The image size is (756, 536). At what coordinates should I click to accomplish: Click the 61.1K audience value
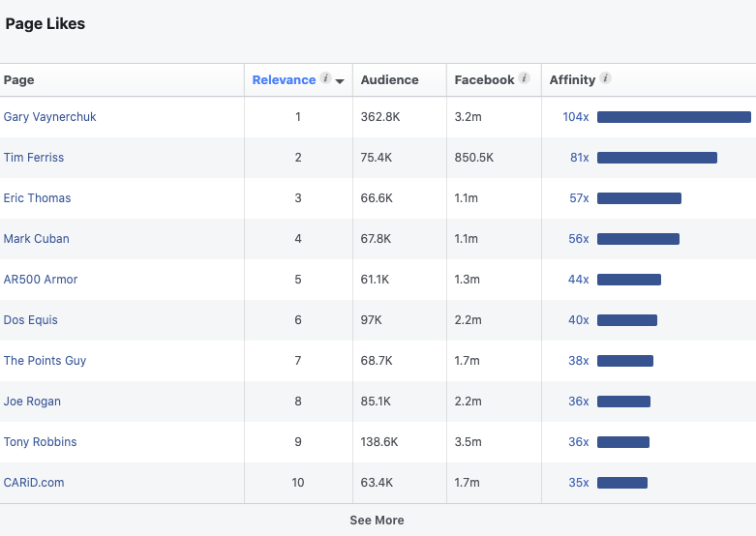coord(376,280)
